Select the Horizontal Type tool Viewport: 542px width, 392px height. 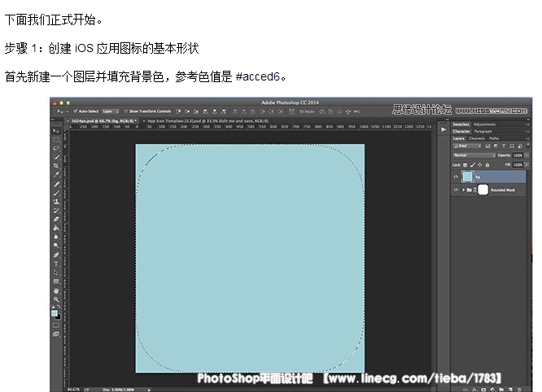pos(56,264)
